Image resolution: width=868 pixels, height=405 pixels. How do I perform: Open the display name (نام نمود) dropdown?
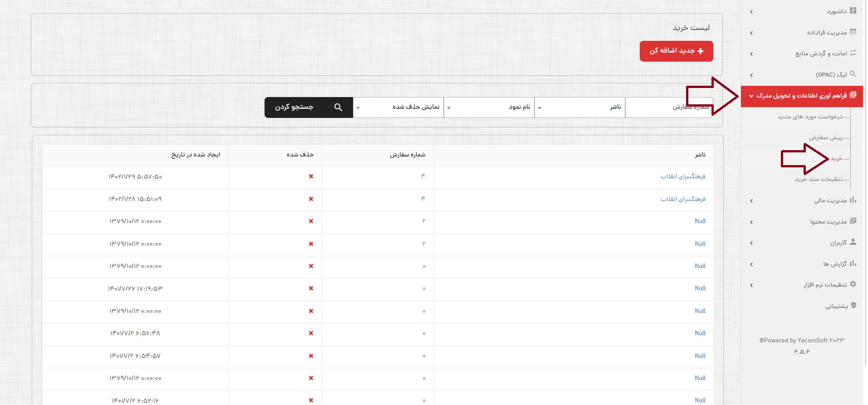coord(489,107)
